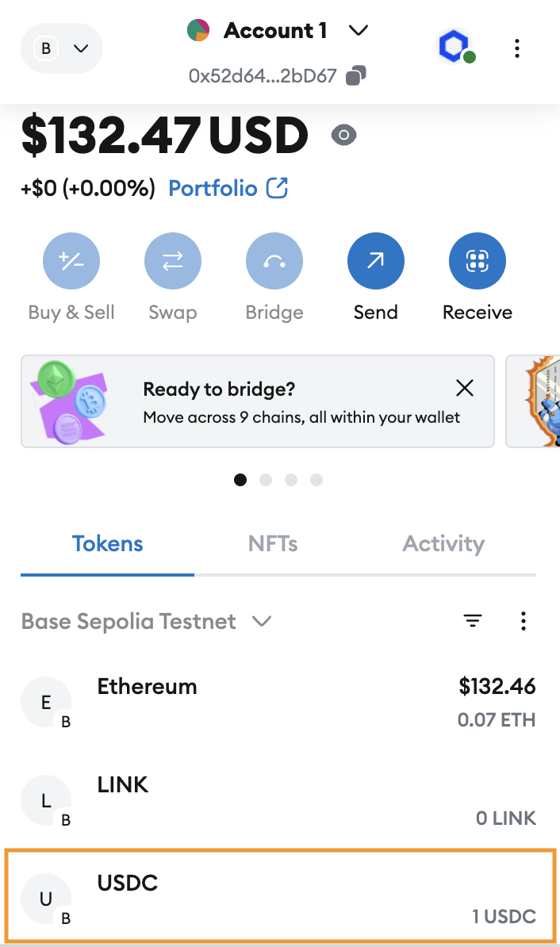Open the USDC token row
The width and height of the screenshot is (560, 947).
point(280,898)
